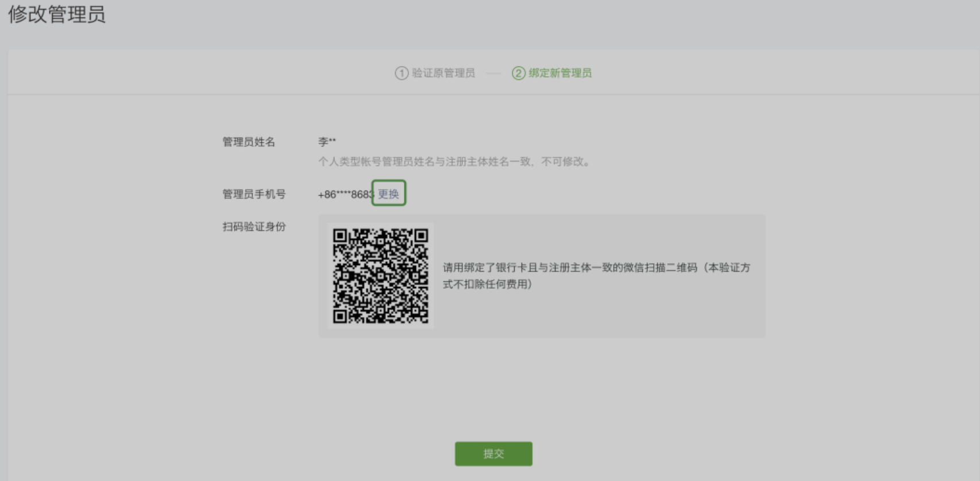Click the QR code image
This screenshot has width=980, height=481.
click(x=380, y=276)
